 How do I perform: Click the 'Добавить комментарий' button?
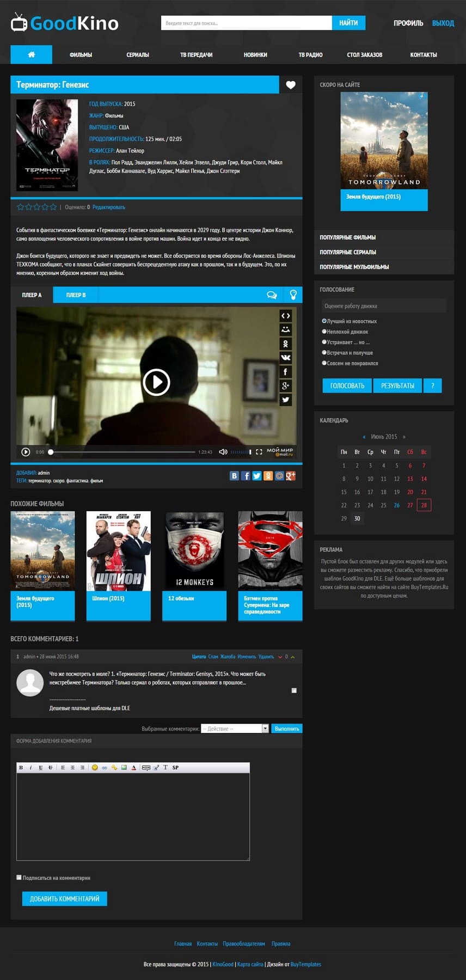coord(64,898)
